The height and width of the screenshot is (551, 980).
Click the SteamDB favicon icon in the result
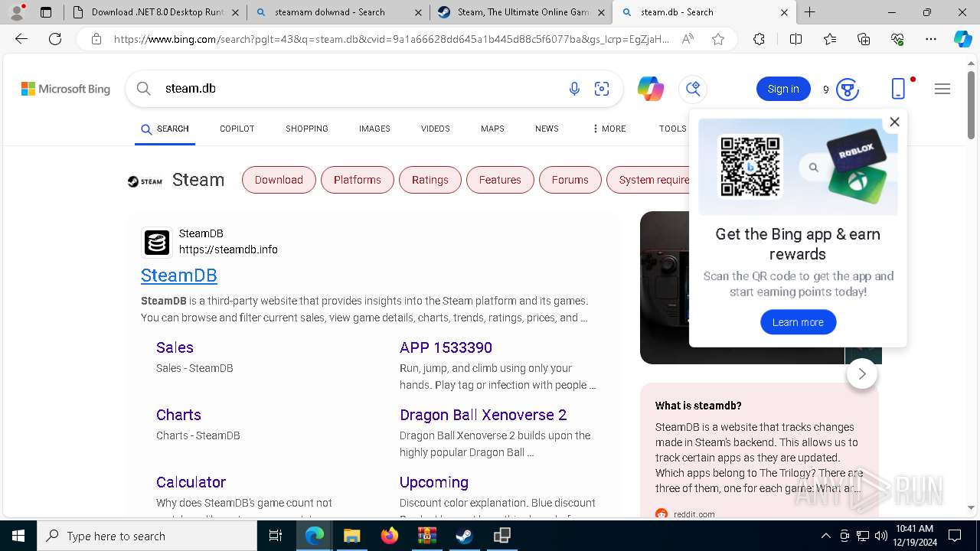point(157,243)
